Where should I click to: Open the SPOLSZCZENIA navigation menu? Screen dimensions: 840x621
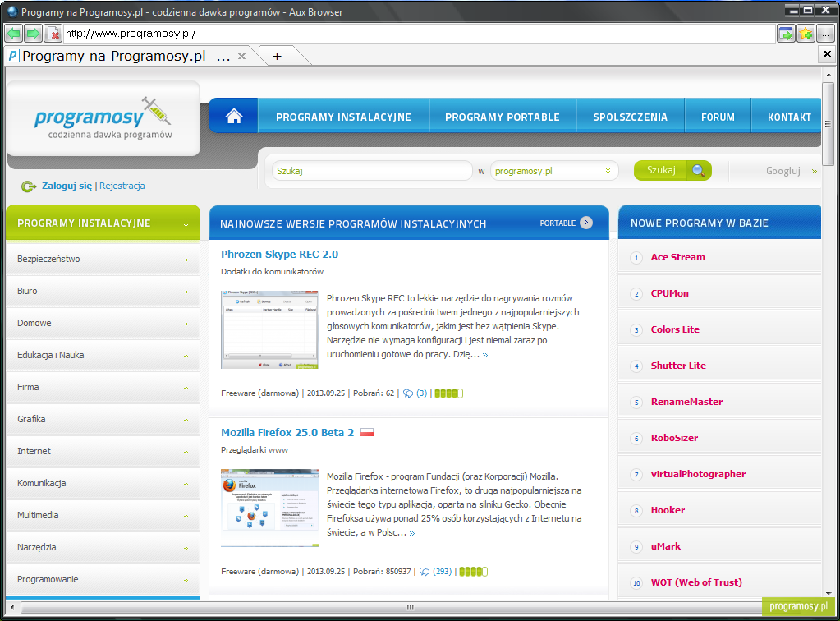tap(631, 117)
